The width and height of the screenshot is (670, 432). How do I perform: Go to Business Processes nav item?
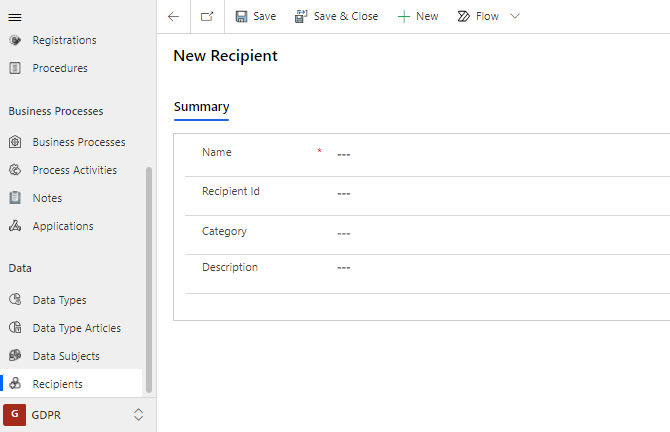(78, 142)
